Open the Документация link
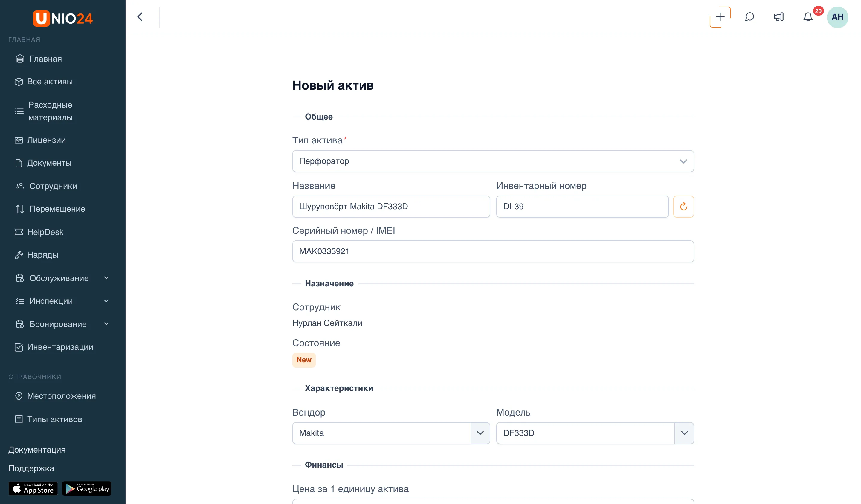Screen dimensions: 861x504 point(37,450)
